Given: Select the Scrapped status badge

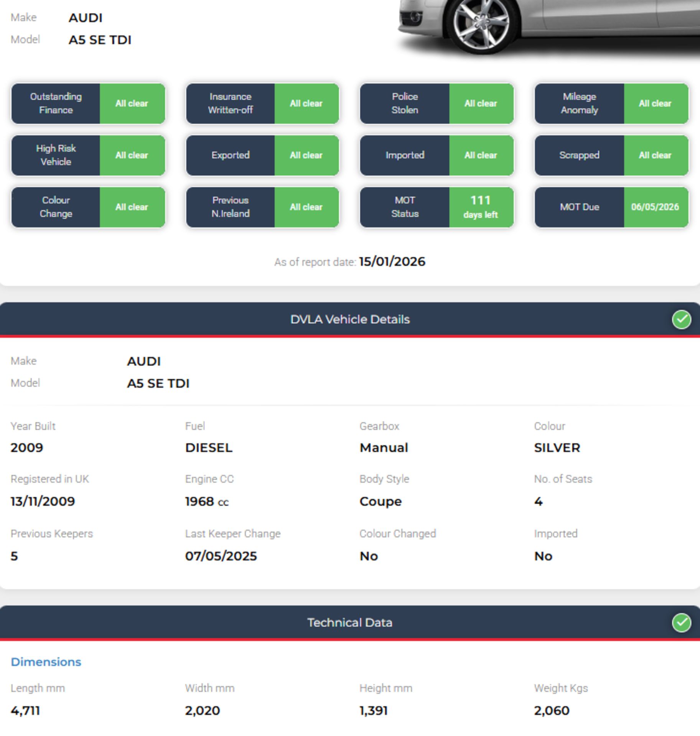Looking at the screenshot, I should (x=611, y=155).
